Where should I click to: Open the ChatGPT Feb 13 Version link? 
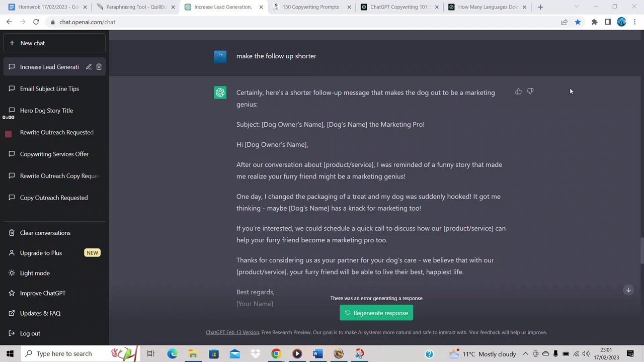tap(232, 332)
